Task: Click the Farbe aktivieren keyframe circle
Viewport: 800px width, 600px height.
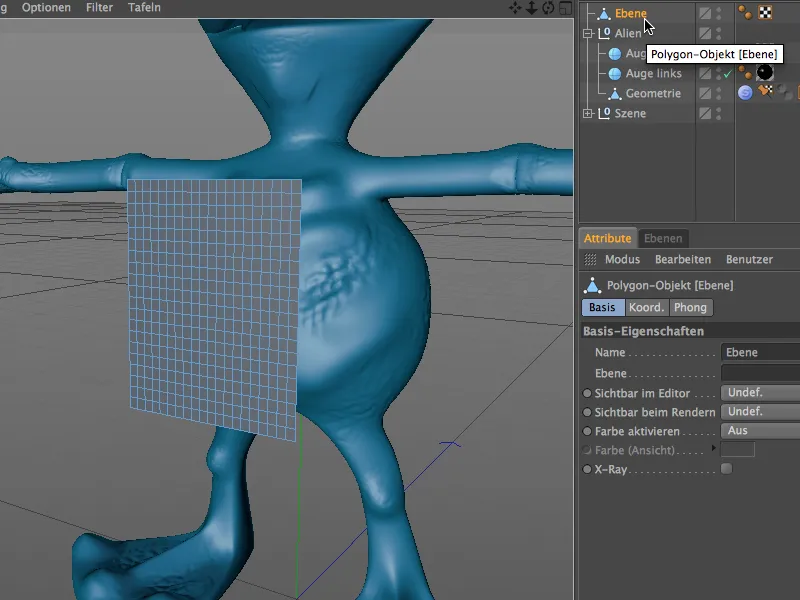Action: pos(587,431)
